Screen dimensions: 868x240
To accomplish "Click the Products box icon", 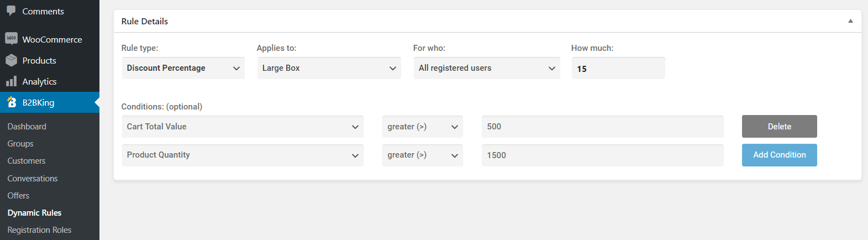I will coord(11,60).
